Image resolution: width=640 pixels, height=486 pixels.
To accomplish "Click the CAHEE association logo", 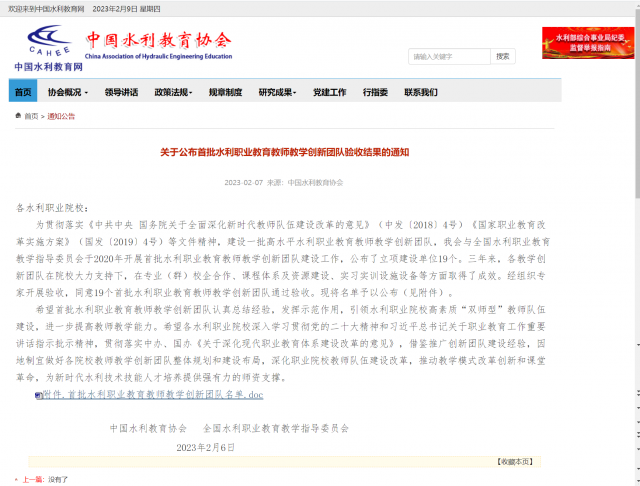I will pyautogui.click(x=48, y=43).
